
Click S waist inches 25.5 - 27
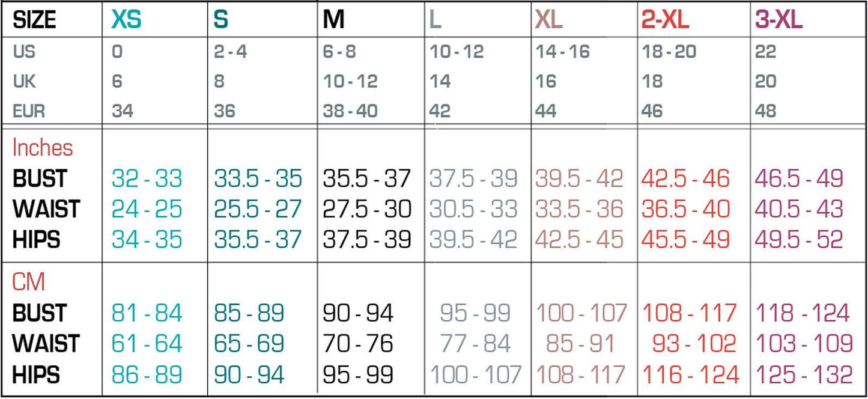point(258,209)
